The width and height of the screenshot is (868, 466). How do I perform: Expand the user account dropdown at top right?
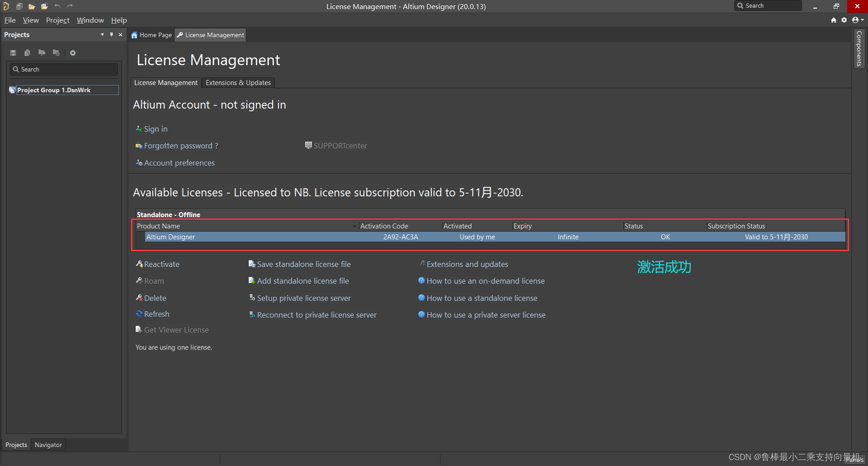pyautogui.click(x=858, y=20)
